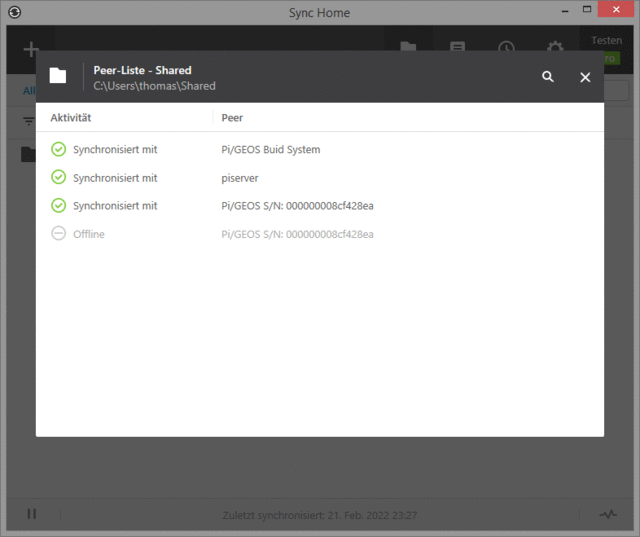Open the history clock icon

pyautogui.click(x=506, y=46)
